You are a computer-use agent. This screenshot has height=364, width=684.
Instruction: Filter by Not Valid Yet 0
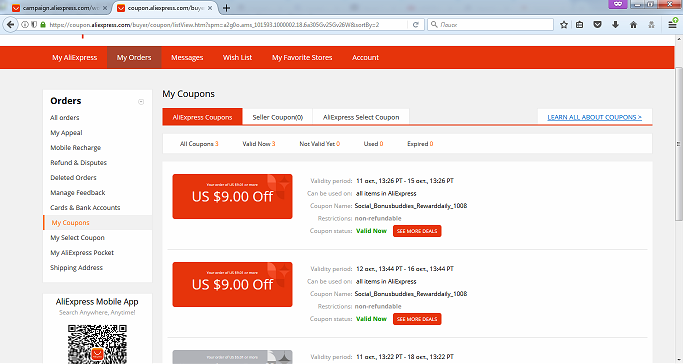320,144
